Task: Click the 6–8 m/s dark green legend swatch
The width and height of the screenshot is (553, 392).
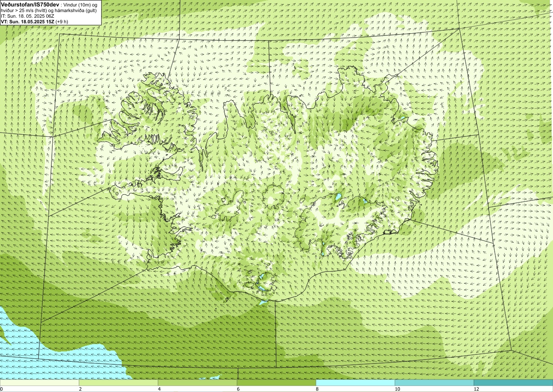Action: pos(276,383)
